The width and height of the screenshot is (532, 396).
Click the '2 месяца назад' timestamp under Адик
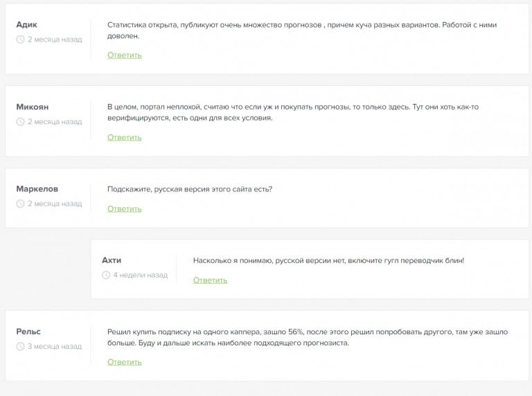coord(55,40)
